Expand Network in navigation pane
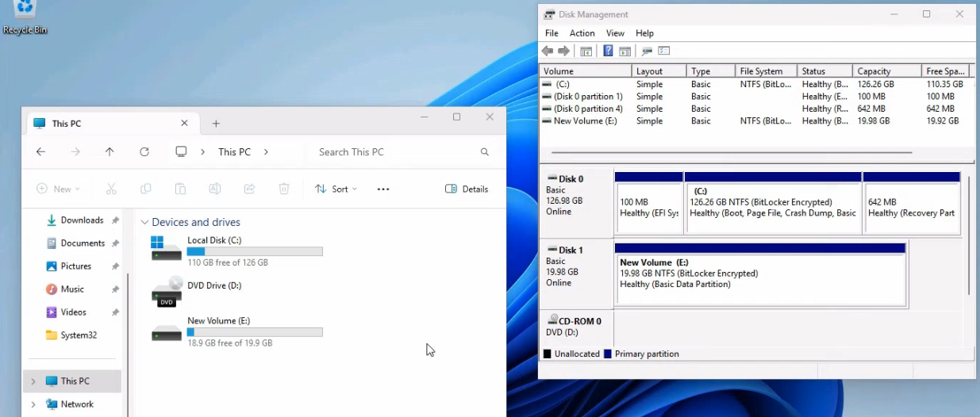Viewport: 980px width, 417px height. (33, 404)
